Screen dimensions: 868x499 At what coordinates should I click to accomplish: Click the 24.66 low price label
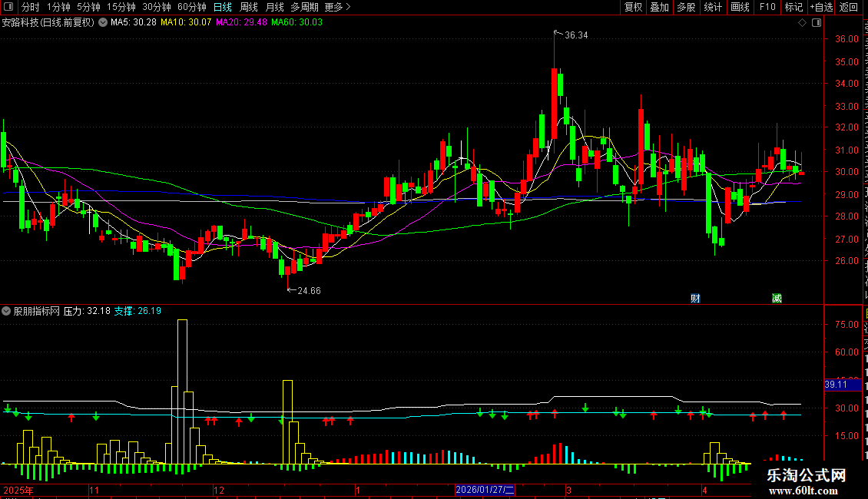pyautogui.click(x=309, y=291)
